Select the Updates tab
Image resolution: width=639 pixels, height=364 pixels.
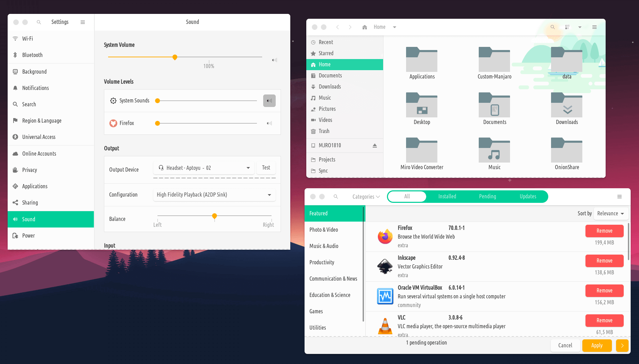click(x=528, y=197)
